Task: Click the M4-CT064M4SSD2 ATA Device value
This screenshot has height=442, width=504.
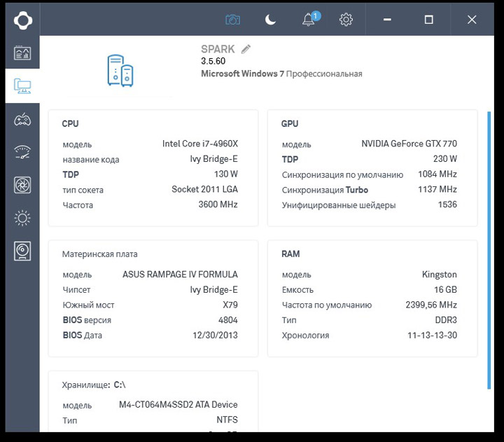Action: (178, 404)
